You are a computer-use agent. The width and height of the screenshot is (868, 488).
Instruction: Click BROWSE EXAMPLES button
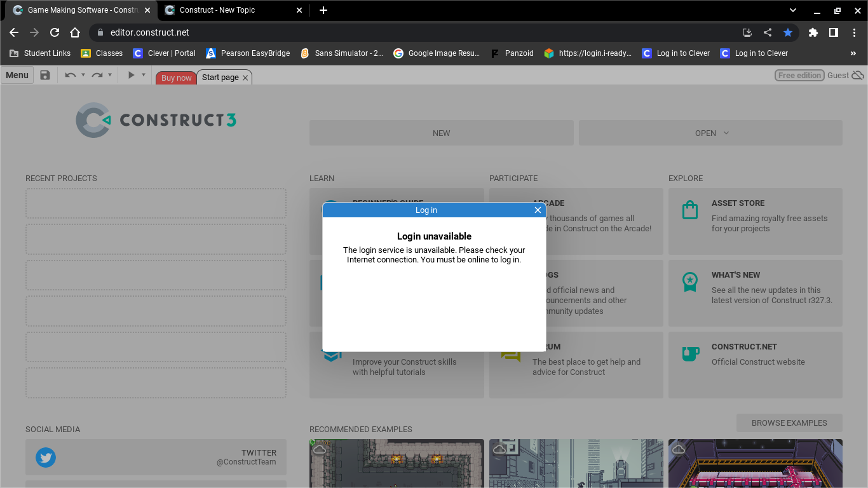789,423
